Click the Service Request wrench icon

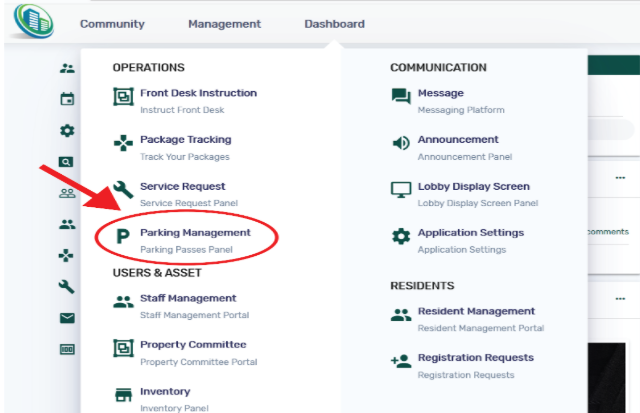[123, 191]
